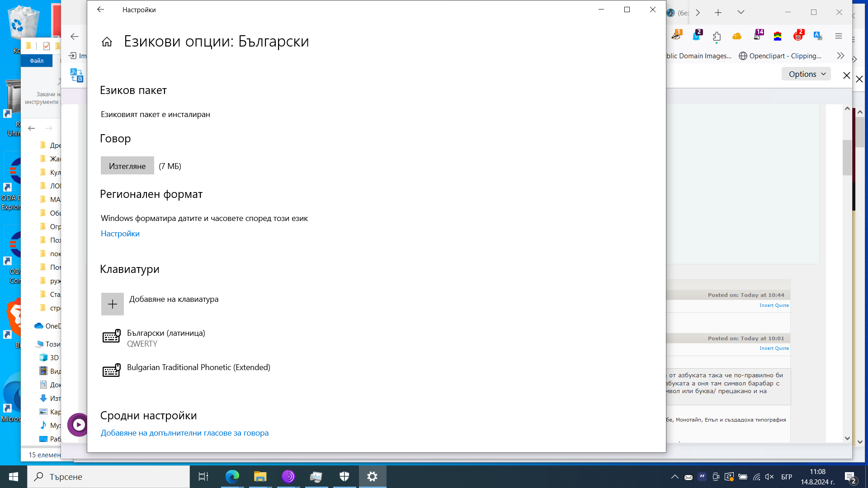Image resolution: width=868 pixels, height=488 pixels.
Task: Click the orange cloud extension icon
Action: (737, 36)
